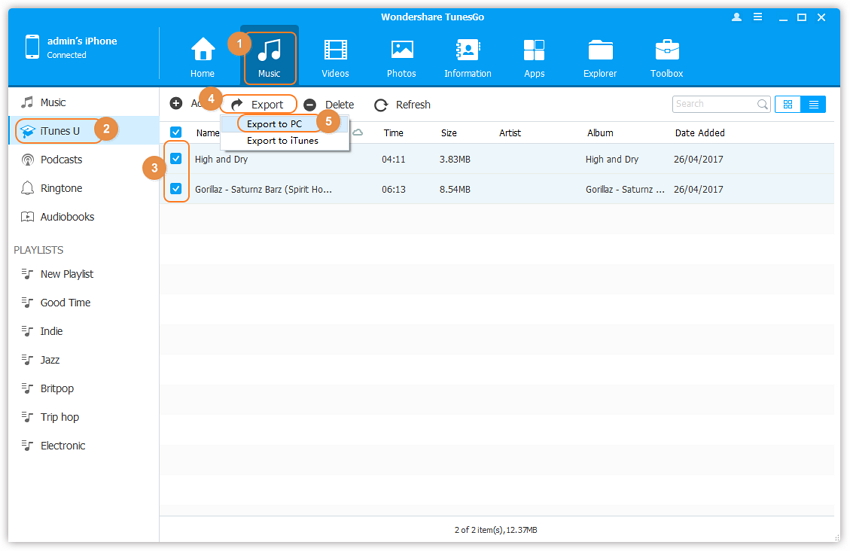Open the Information contacts icon
This screenshot has width=850, height=551.
467,50
